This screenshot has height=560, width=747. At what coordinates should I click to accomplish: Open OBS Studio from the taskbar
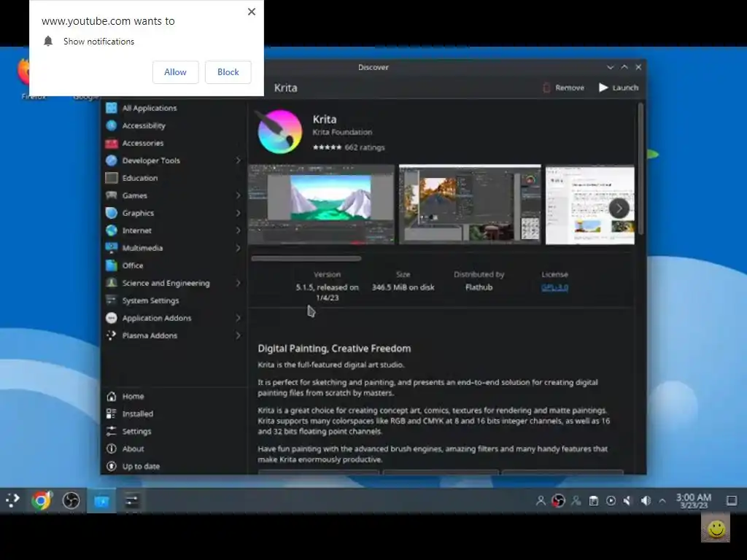tap(71, 500)
